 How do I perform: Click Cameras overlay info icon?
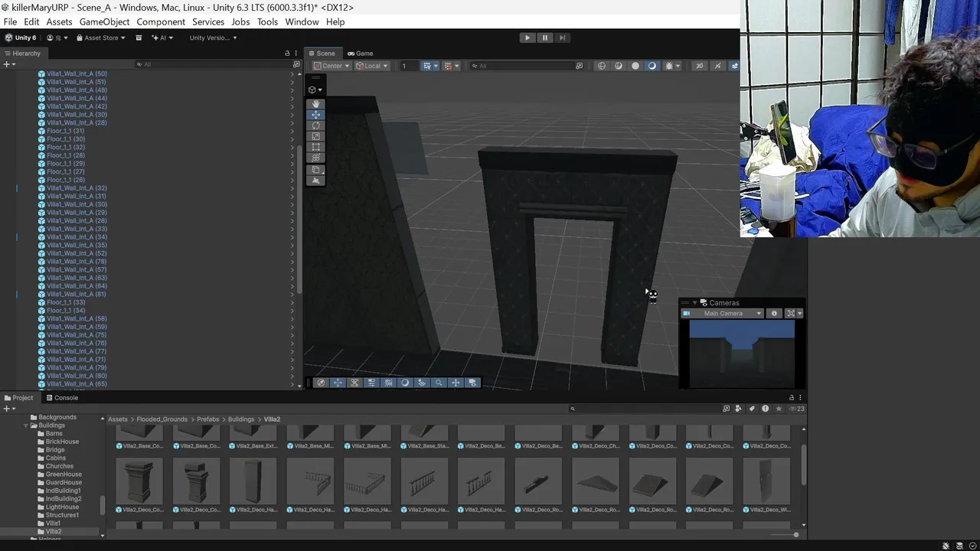(774, 313)
